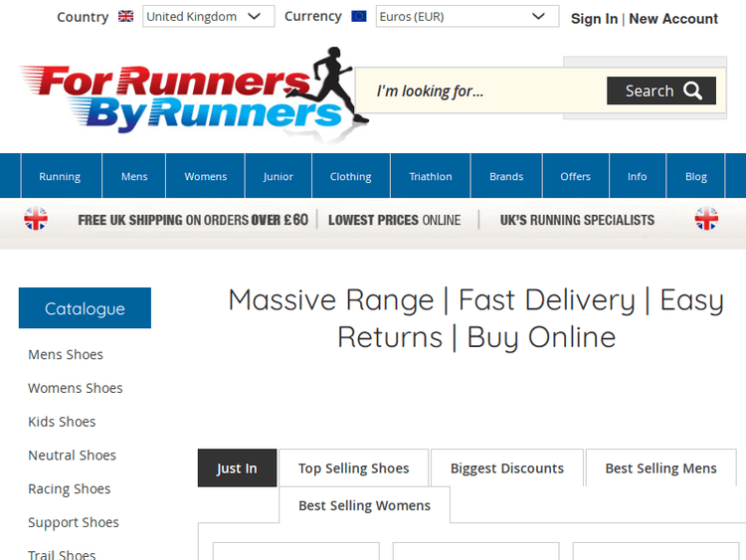The width and height of the screenshot is (746, 560).
Task: Click the Sign In link
Action: tap(594, 19)
